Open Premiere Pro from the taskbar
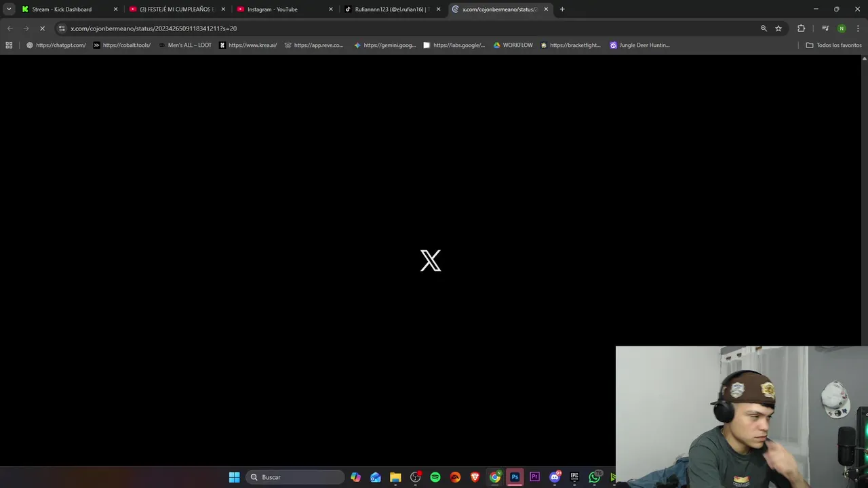868x488 pixels. coord(534,477)
